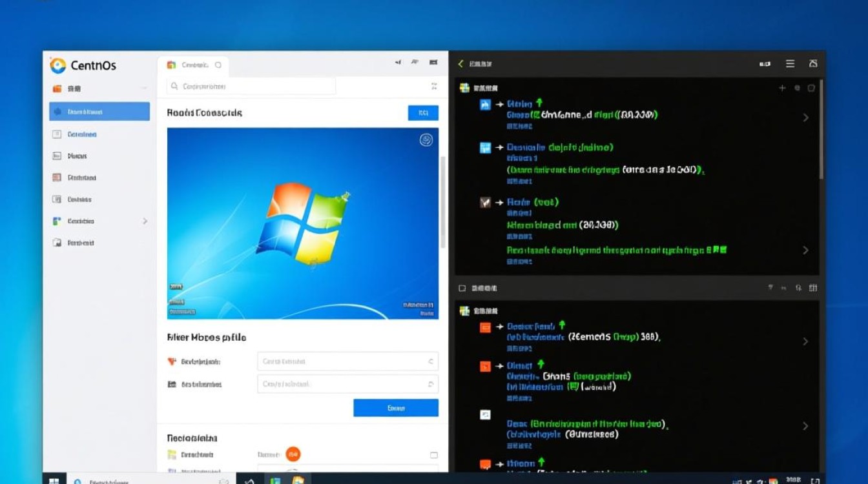The height and width of the screenshot is (484, 868).
Task: Click the wide blue button below the dropdowns
Action: (x=395, y=408)
